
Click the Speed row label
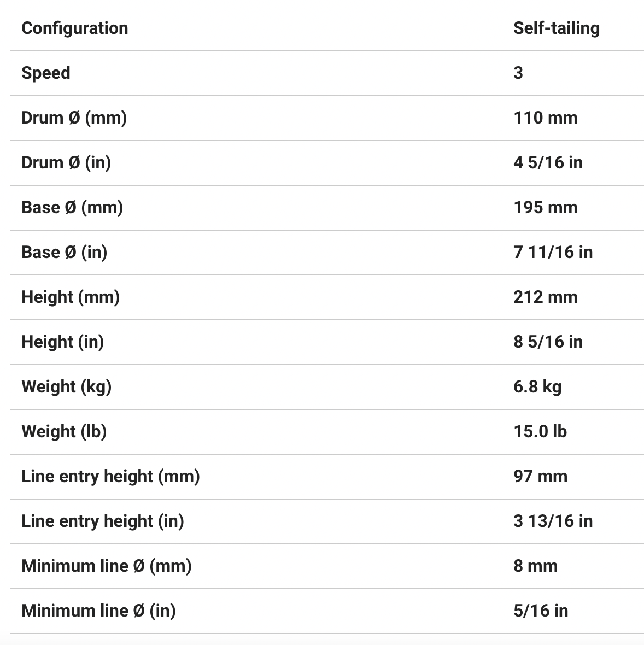point(46,73)
